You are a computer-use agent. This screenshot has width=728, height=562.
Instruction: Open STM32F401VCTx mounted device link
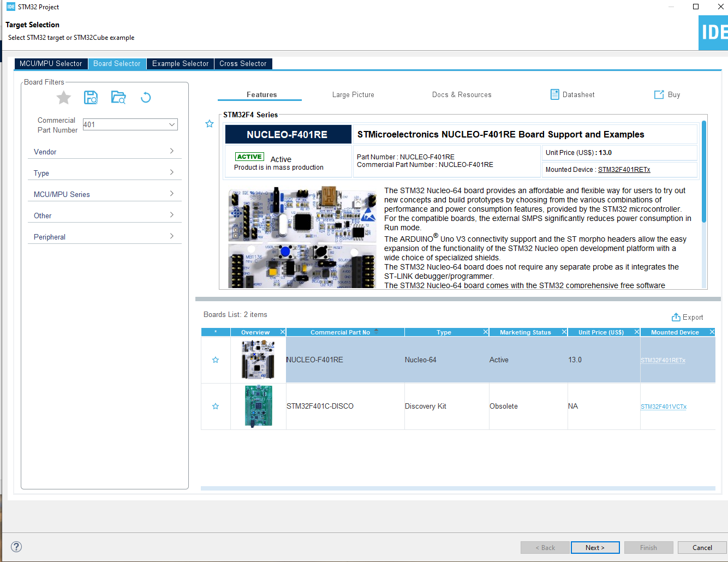pos(664,406)
